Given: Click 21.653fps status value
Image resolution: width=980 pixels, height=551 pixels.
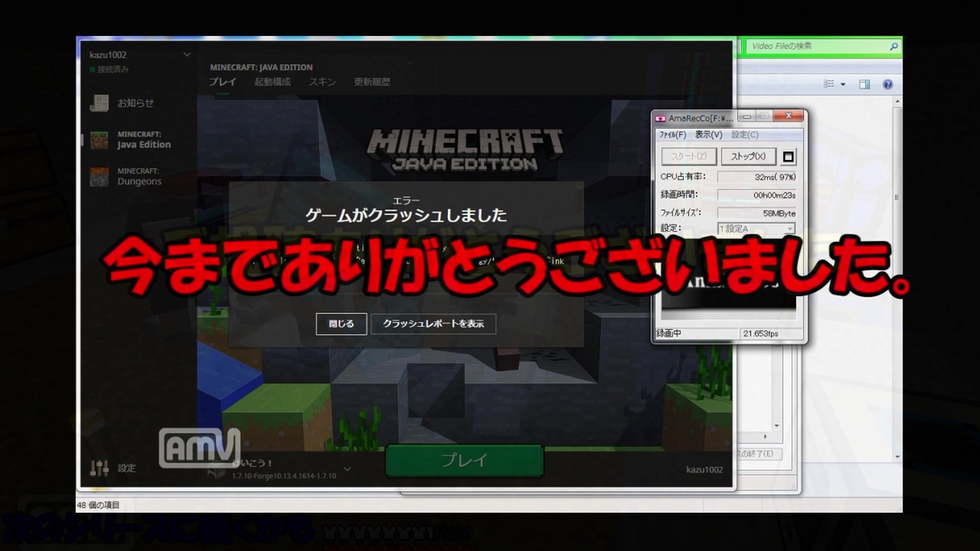Looking at the screenshot, I should (760, 334).
